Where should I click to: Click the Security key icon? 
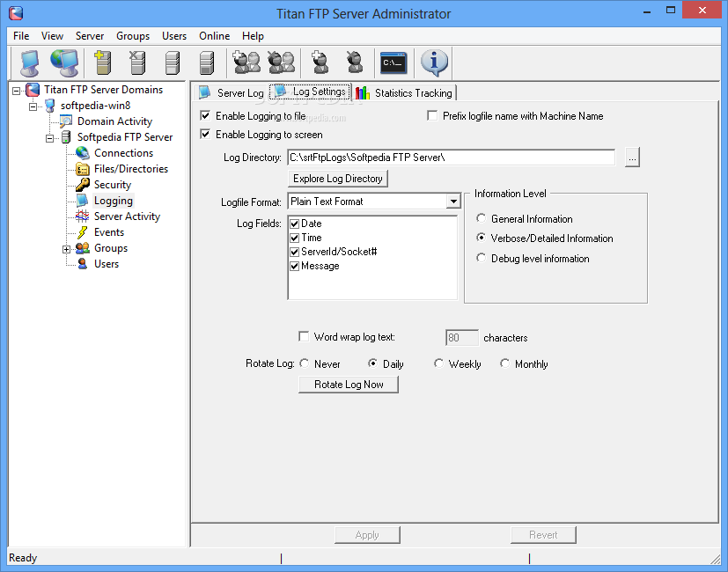click(x=82, y=184)
